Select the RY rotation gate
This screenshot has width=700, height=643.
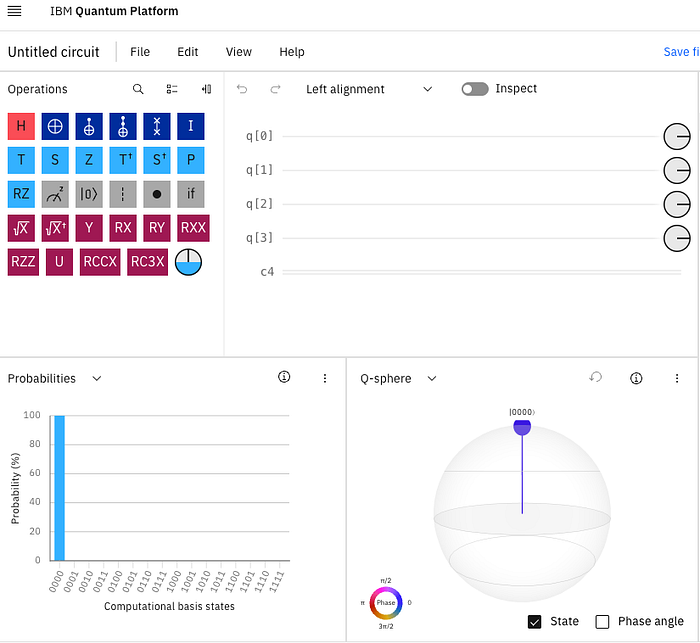(x=157, y=228)
